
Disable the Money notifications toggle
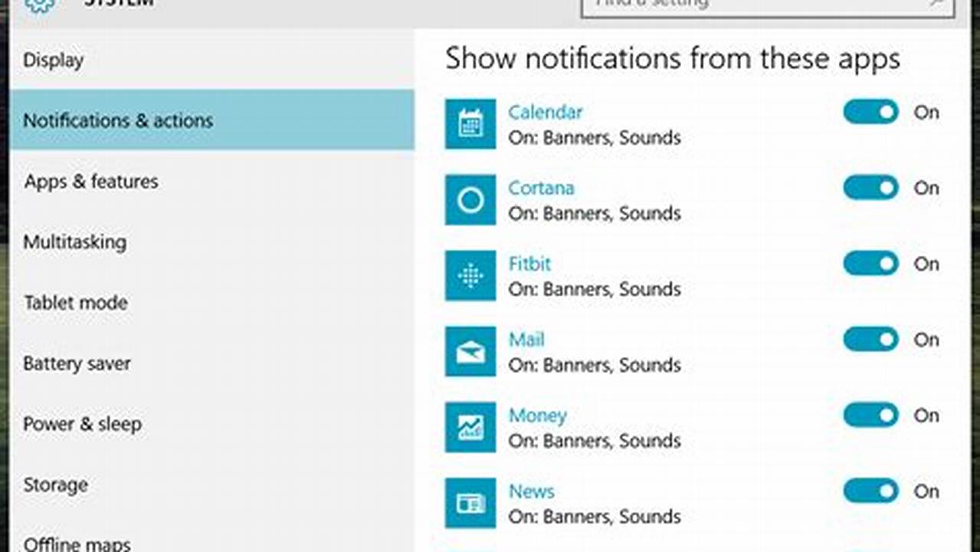click(x=871, y=416)
